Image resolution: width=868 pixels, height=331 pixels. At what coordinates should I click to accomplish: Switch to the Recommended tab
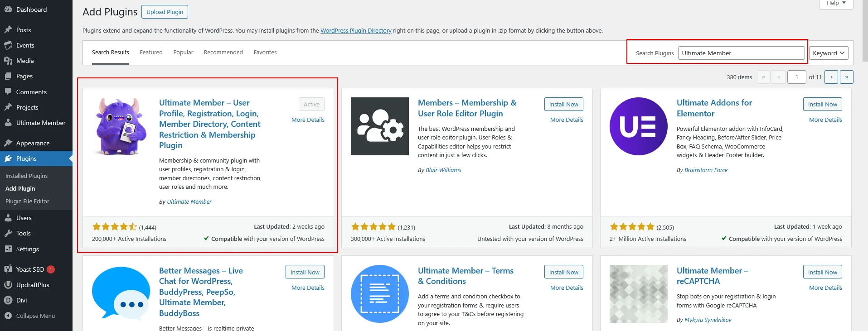pyautogui.click(x=223, y=53)
